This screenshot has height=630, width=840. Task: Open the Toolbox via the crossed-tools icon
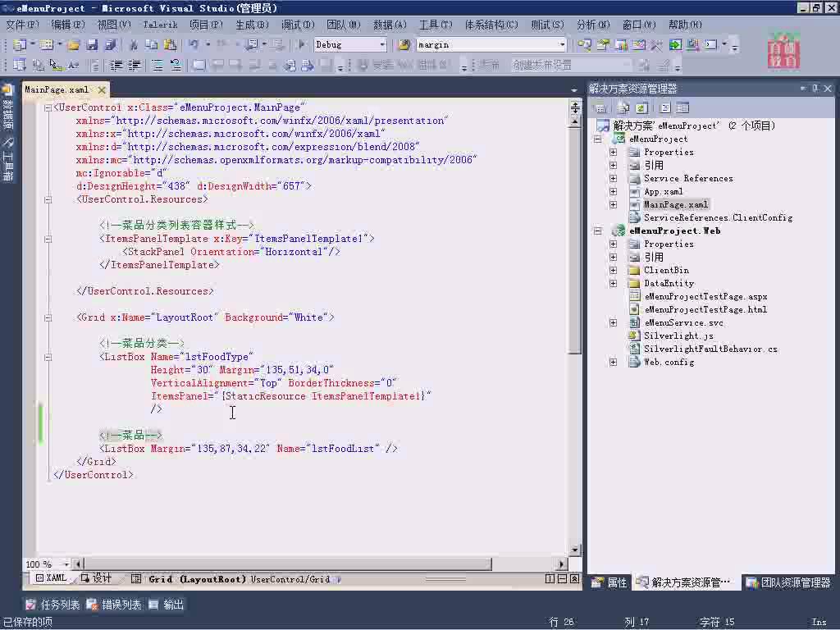pos(656,45)
